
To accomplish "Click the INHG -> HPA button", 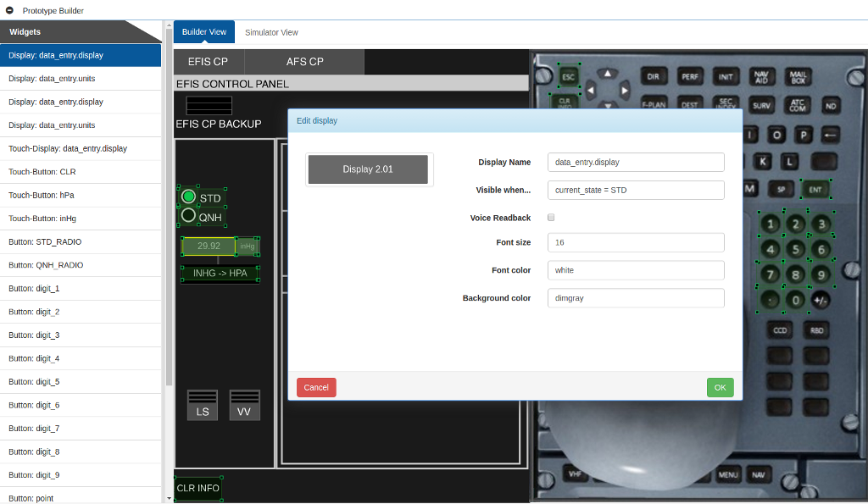I will pos(220,274).
